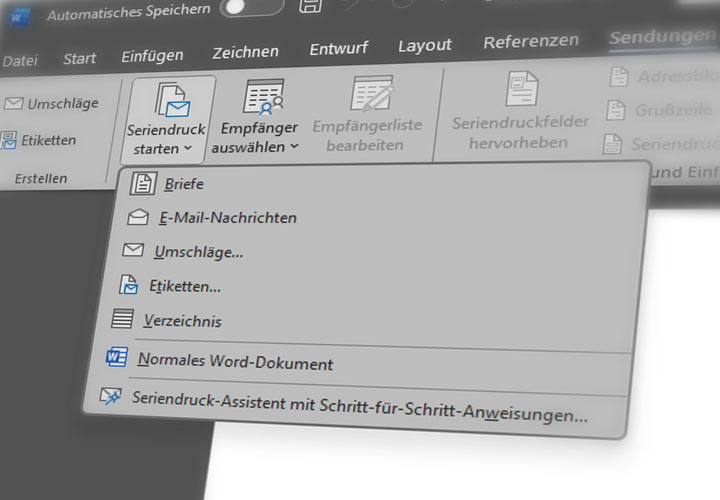Click the Umschläge... envelope icon in menu
Screen dimensions: 720x500
click(133, 250)
